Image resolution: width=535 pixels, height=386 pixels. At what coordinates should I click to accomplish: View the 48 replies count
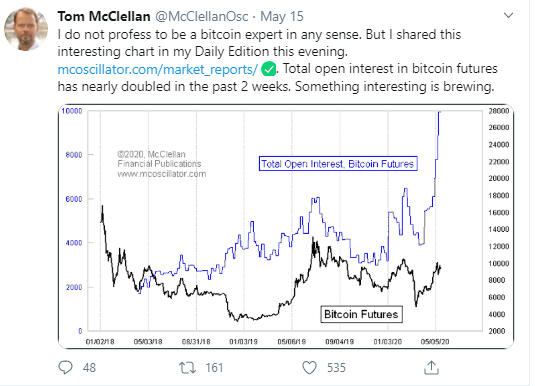pyautogui.click(x=89, y=368)
